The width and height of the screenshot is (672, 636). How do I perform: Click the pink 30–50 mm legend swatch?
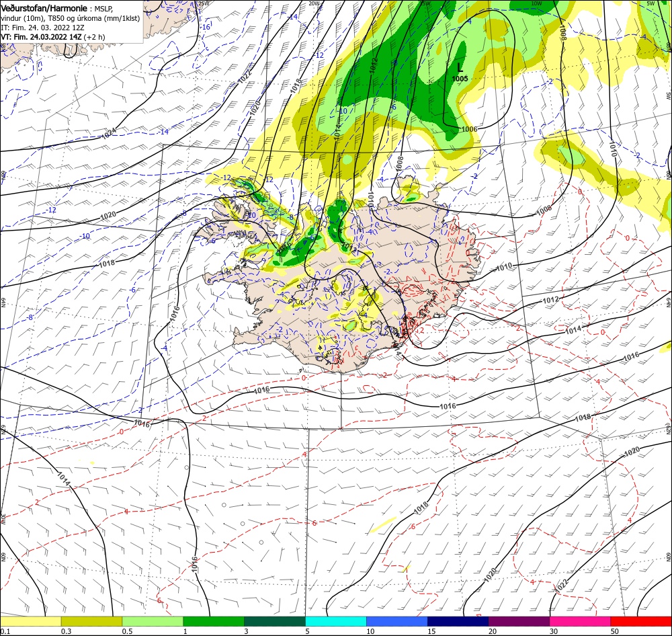pos(580,621)
